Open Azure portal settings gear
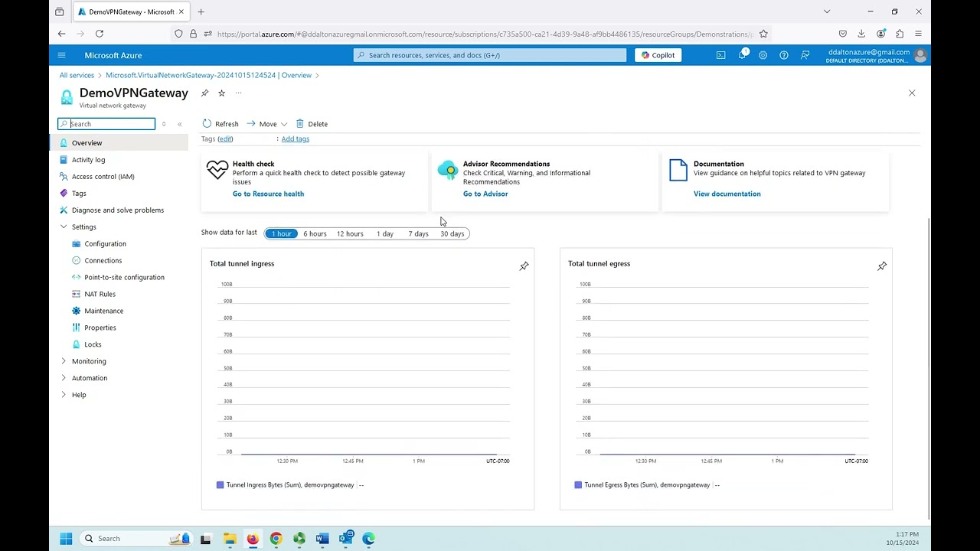This screenshot has width=980, height=551. 763,55
